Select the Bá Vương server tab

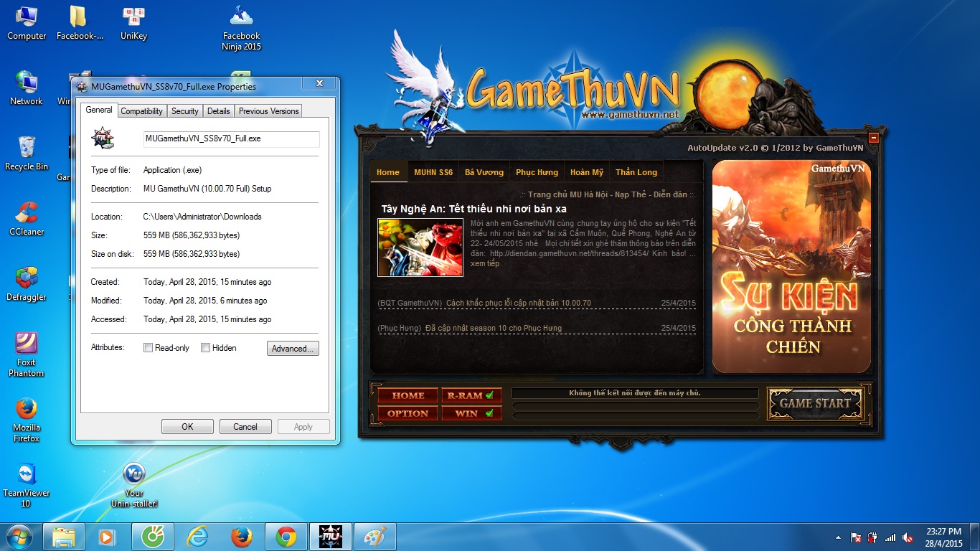[x=484, y=172]
